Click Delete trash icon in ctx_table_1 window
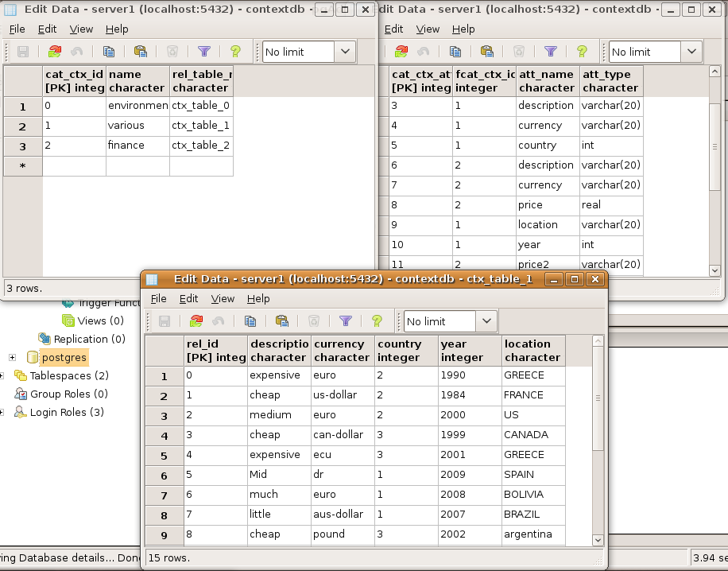728x571 pixels. tap(314, 321)
